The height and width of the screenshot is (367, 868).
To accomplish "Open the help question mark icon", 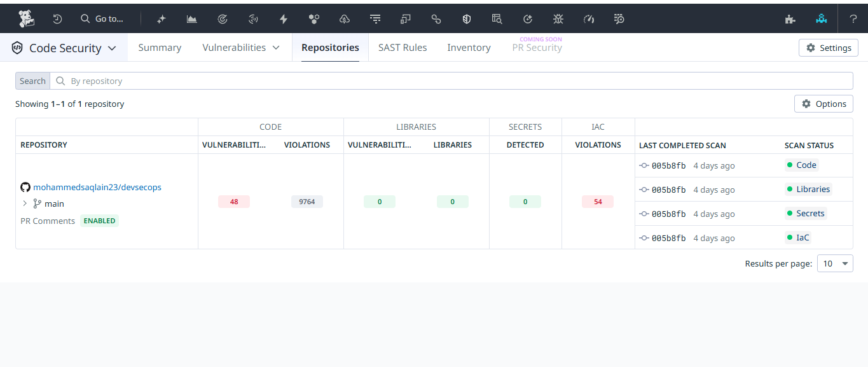I will 853,19.
